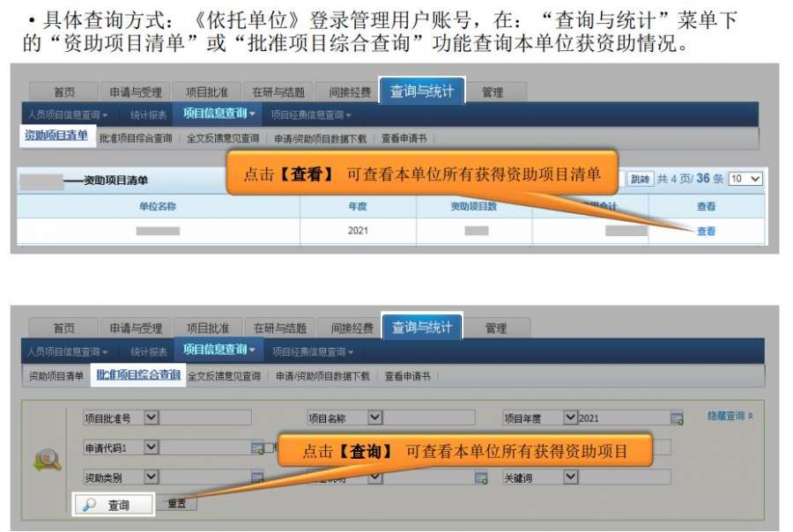
Task: Focus the 关键词 text input field
Action: click(x=624, y=477)
